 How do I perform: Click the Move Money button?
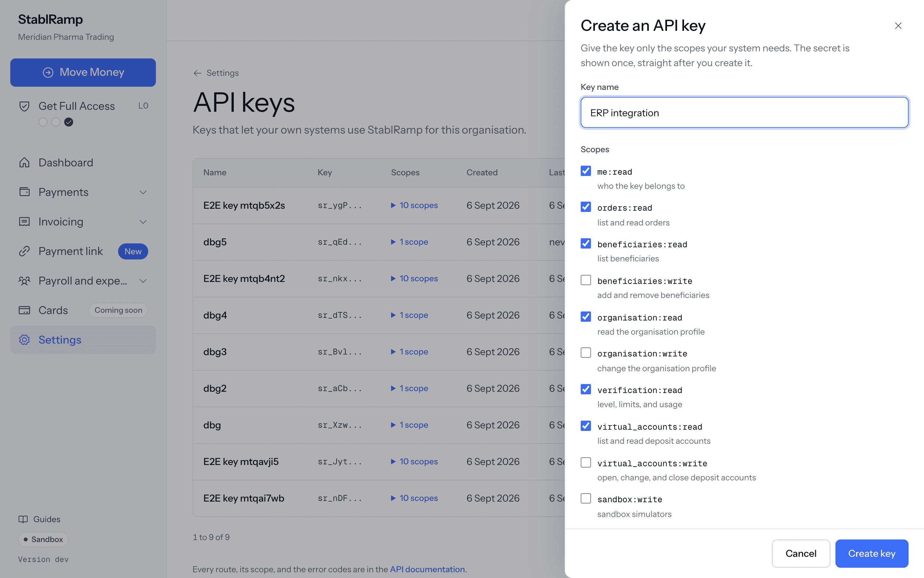coord(83,72)
